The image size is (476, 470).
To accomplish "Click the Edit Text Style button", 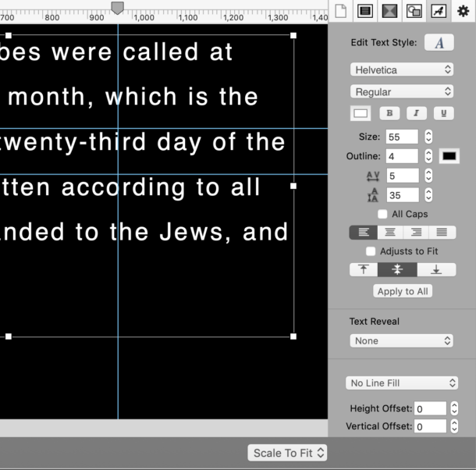I will (x=439, y=42).
